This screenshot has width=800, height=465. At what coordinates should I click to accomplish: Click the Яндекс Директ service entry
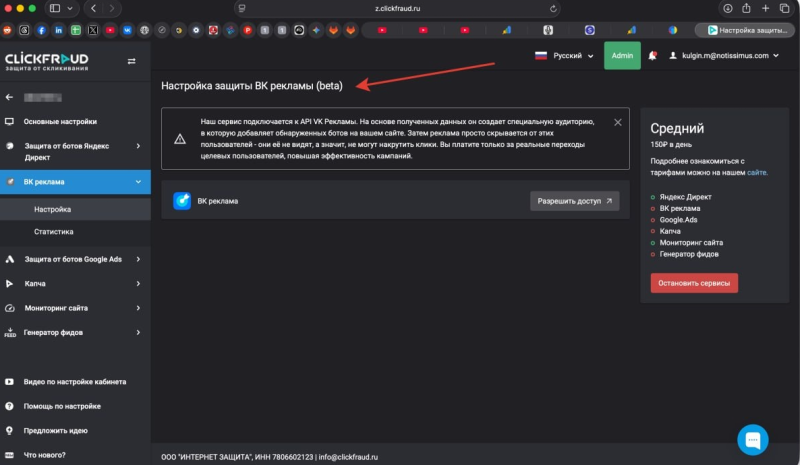pos(685,197)
